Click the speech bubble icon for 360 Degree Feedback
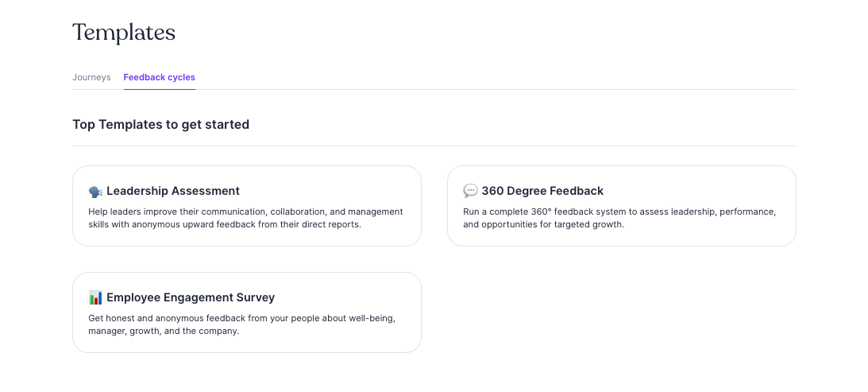This screenshot has width=868, height=392. pyautogui.click(x=470, y=192)
